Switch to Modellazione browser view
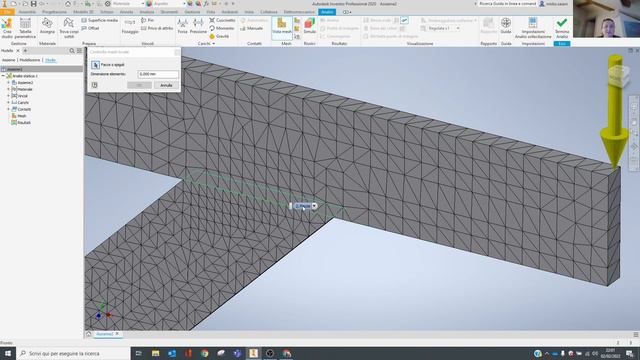The height and width of the screenshot is (360, 640). [x=30, y=60]
